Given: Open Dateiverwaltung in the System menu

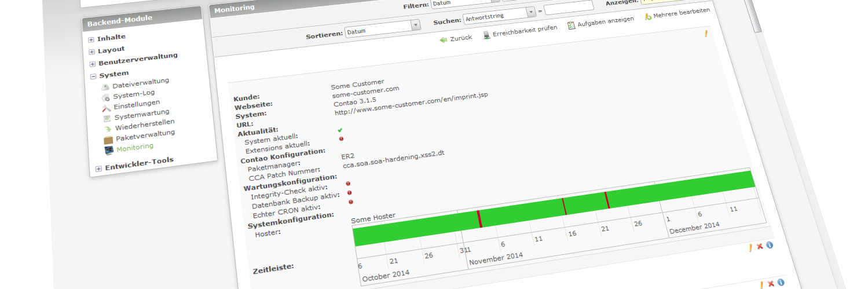Looking at the screenshot, I should coord(141,83).
